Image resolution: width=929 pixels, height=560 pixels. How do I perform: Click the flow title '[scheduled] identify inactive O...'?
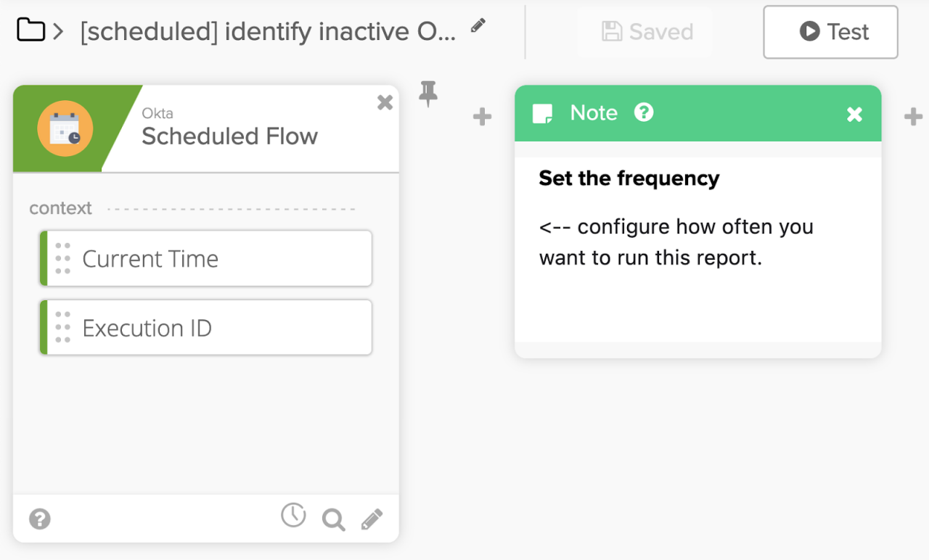tap(268, 32)
